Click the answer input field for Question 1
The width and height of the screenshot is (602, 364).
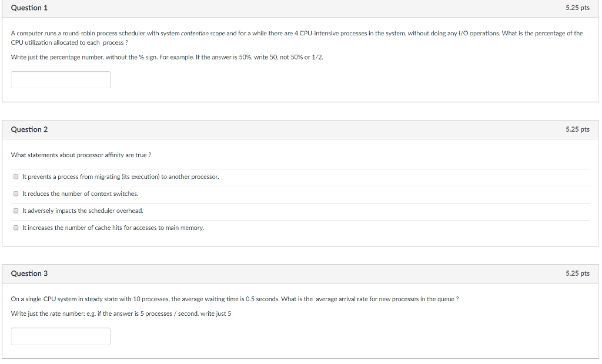[x=61, y=79]
